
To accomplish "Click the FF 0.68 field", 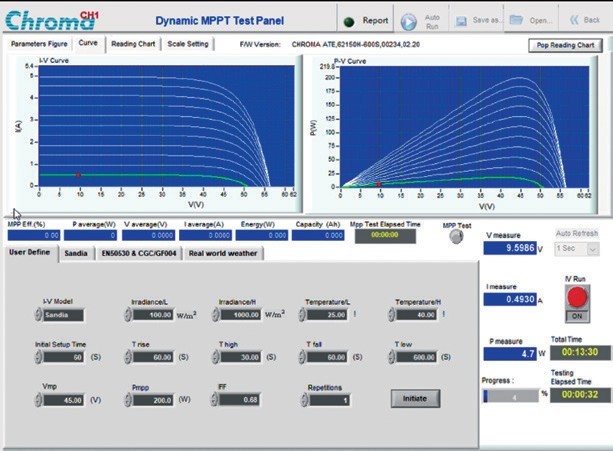I will pos(239,400).
